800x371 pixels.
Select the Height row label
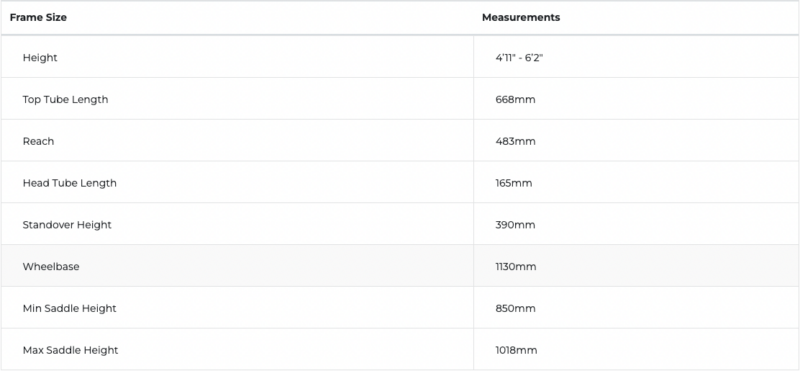click(40, 58)
